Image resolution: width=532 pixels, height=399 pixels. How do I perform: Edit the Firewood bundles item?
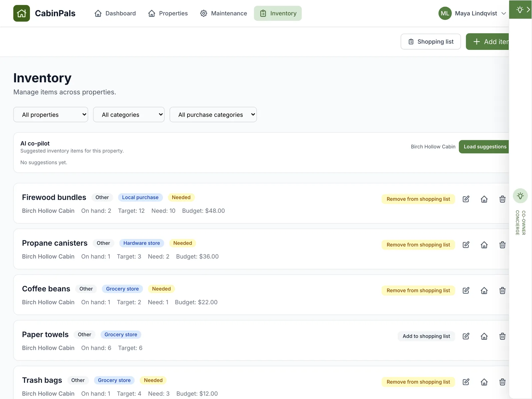click(466, 199)
